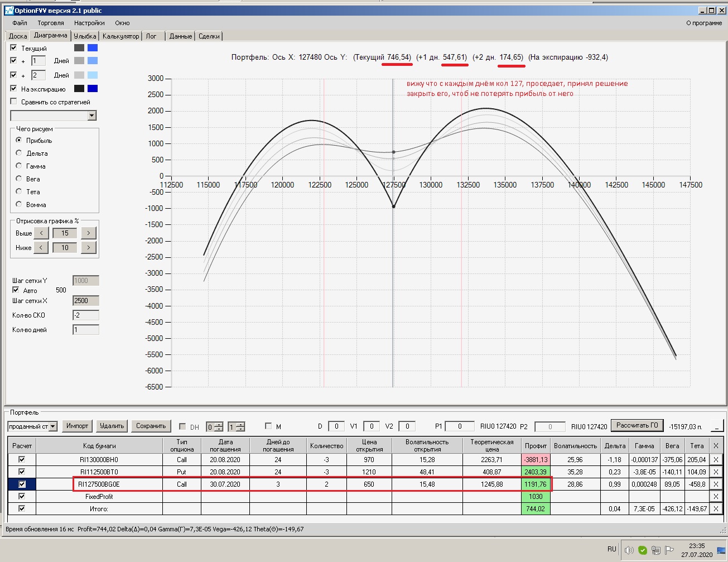The height and width of the screenshot is (562, 728).
Task: Switch to the Улыбка tab
Action: pyautogui.click(x=85, y=36)
